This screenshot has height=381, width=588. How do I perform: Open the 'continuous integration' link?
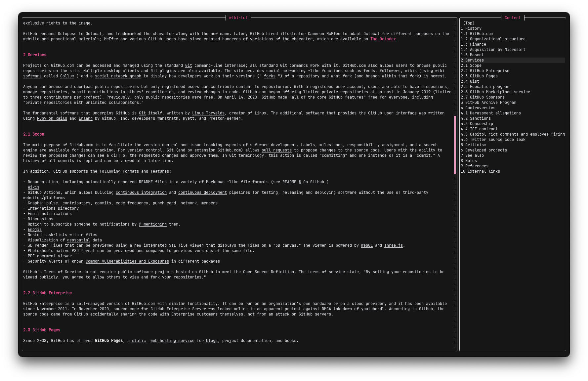coord(141,192)
